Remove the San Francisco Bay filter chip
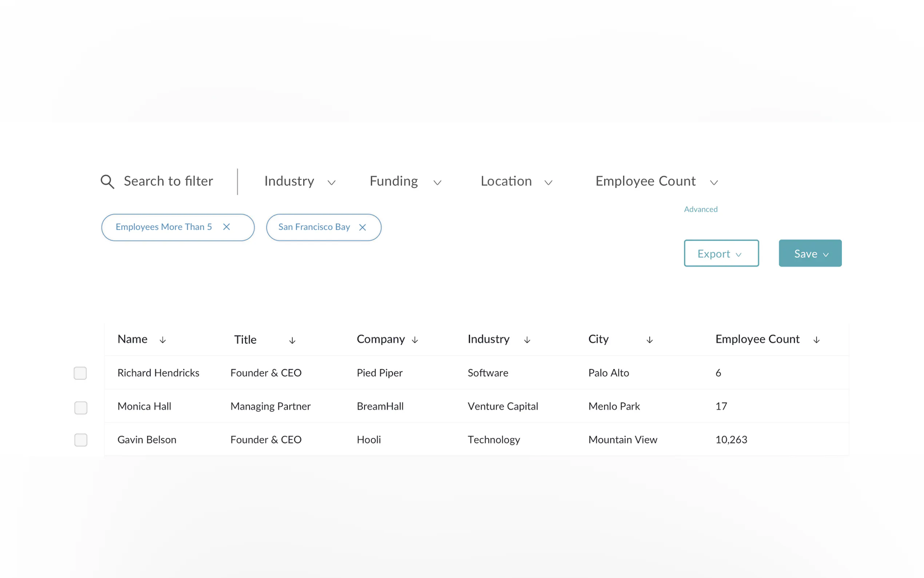924x578 pixels. click(362, 227)
